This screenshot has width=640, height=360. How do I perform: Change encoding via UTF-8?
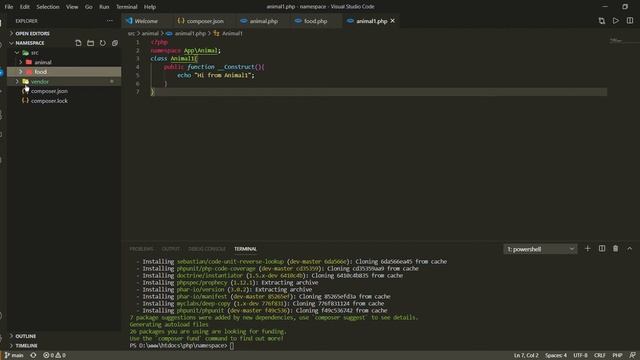[x=580, y=356]
